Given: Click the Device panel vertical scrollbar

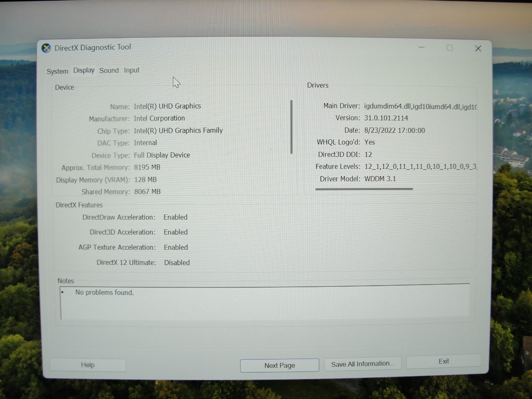Looking at the screenshot, I should [x=291, y=127].
